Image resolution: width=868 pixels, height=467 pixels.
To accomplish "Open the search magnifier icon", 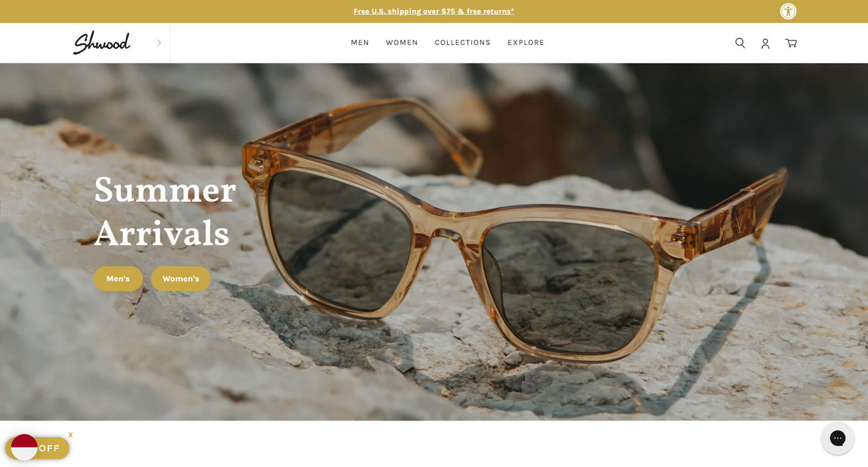I will tap(740, 43).
